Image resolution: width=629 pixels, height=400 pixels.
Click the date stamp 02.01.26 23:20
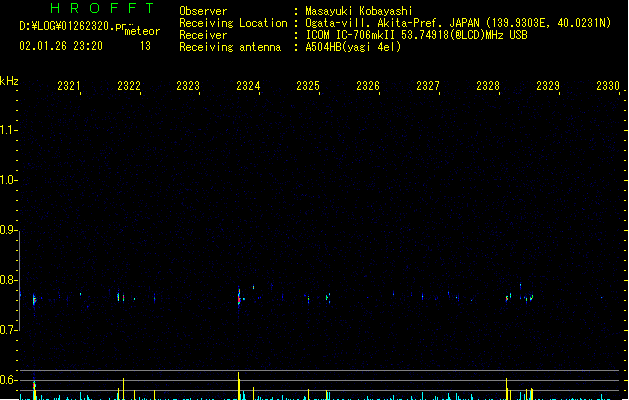(x=61, y=46)
